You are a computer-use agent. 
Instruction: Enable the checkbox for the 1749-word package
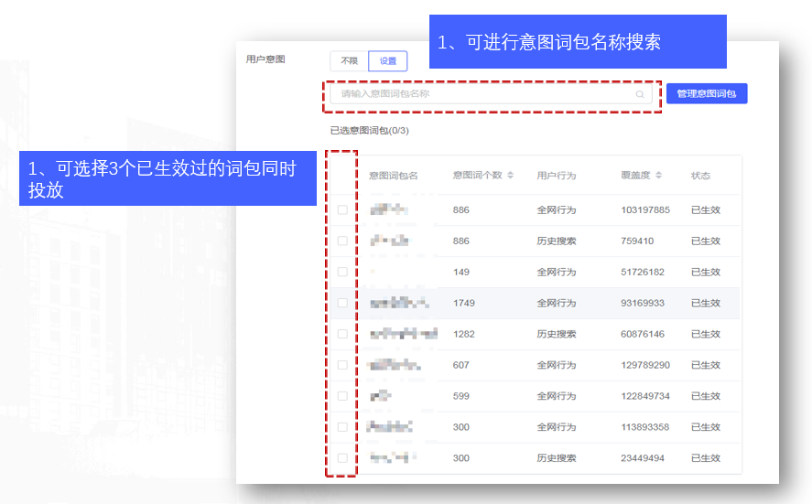pos(342,303)
